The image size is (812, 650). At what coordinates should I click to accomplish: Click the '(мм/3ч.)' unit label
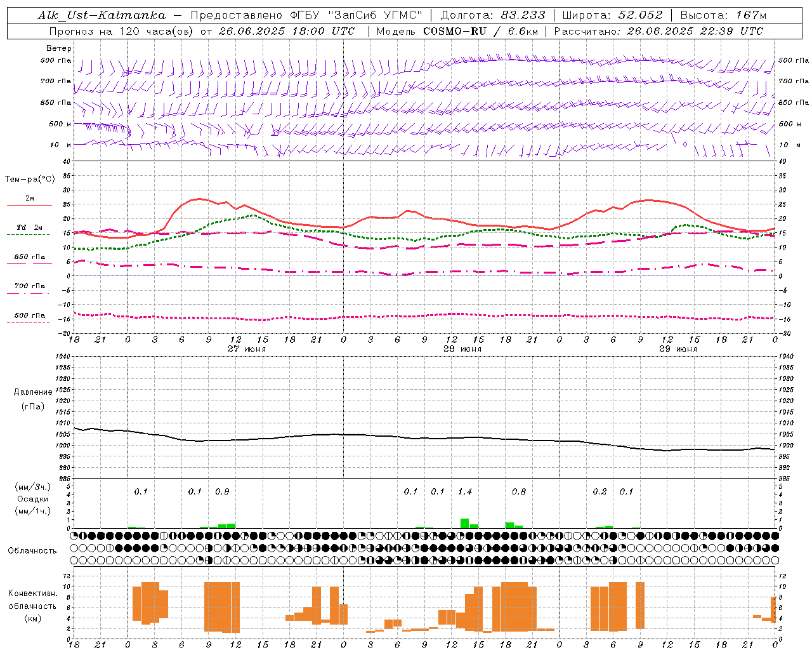click(x=32, y=487)
